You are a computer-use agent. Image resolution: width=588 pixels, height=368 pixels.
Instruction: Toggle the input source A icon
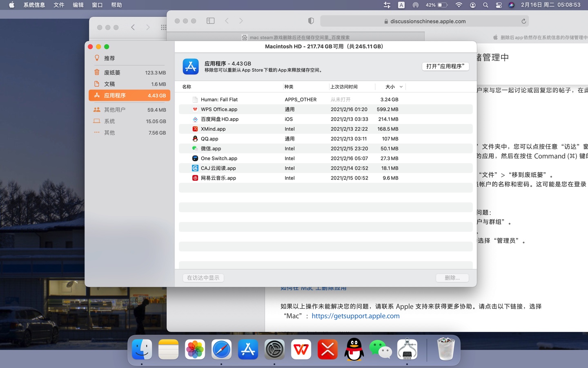point(401,5)
